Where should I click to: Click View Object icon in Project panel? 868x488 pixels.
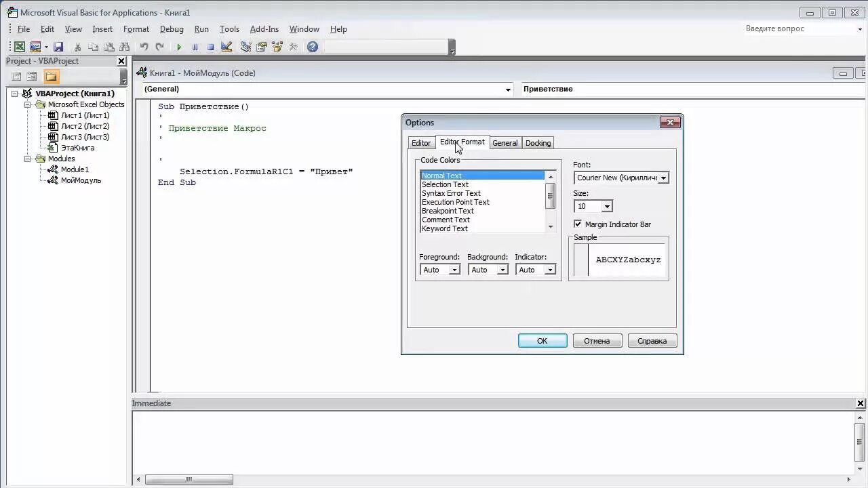pyautogui.click(x=32, y=77)
